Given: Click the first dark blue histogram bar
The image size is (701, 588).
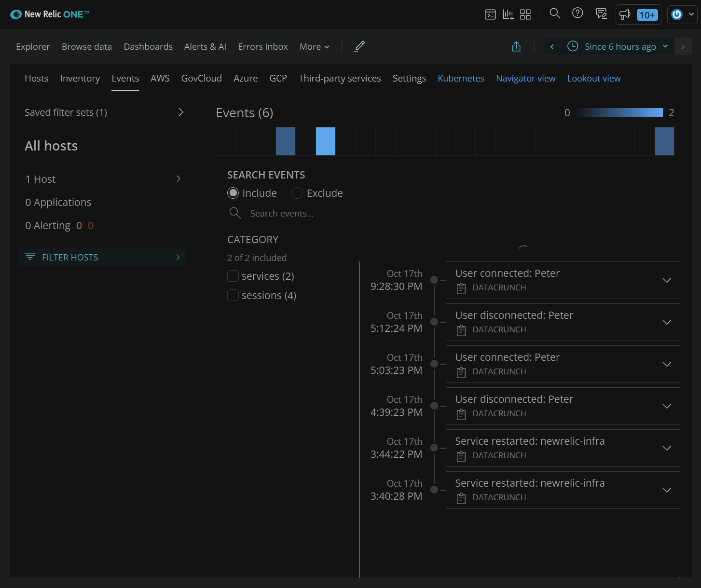Looking at the screenshot, I should 286,141.
